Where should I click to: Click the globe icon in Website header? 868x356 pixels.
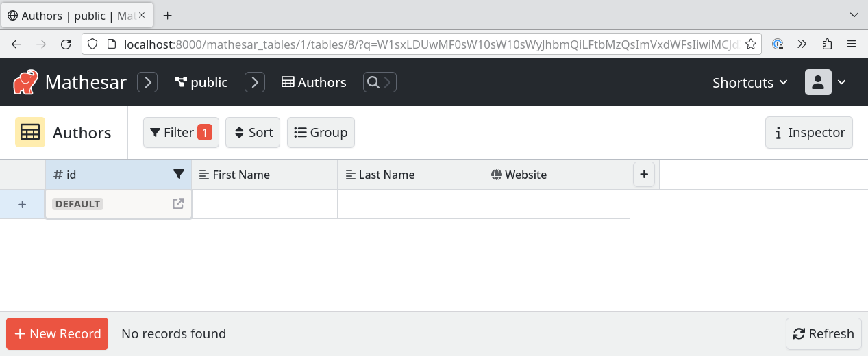pyautogui.click(x=497, y=175)
